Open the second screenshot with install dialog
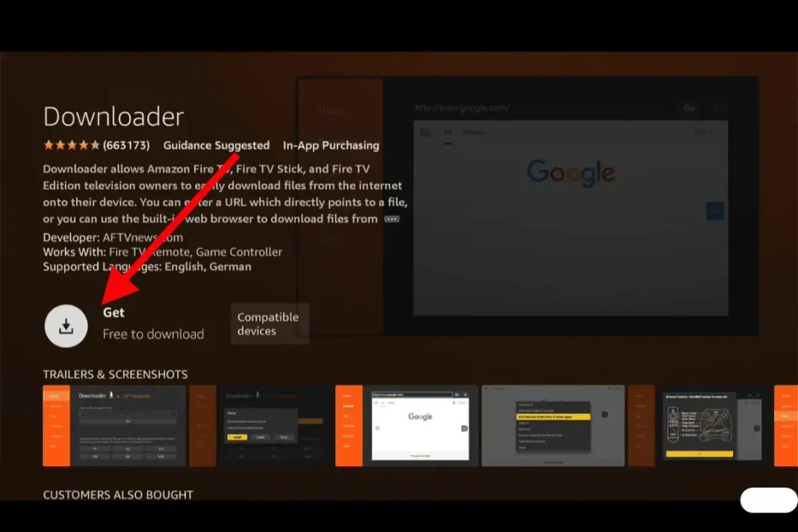 262,426
